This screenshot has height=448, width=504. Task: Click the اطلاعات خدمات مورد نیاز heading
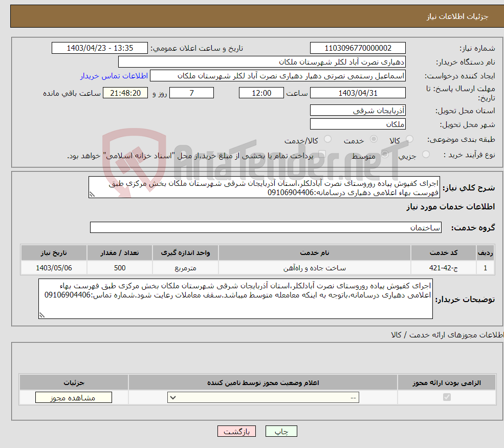click(x=451, y=207)
